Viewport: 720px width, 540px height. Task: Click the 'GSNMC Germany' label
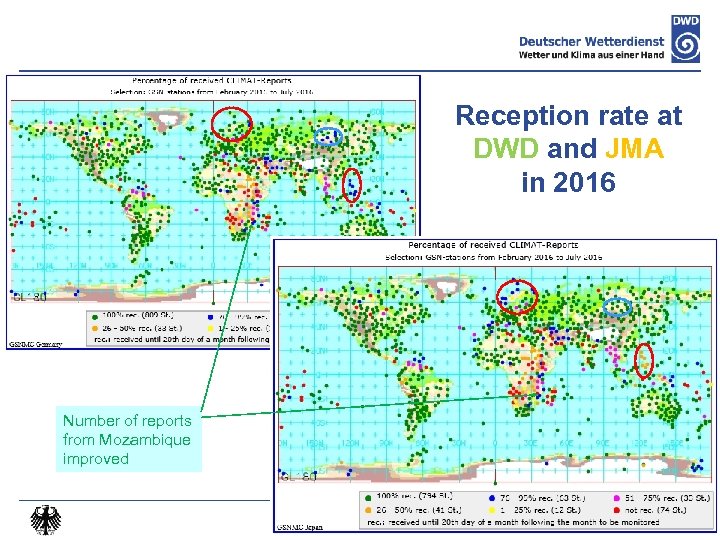pyautogui.click(x=36, y=344)
